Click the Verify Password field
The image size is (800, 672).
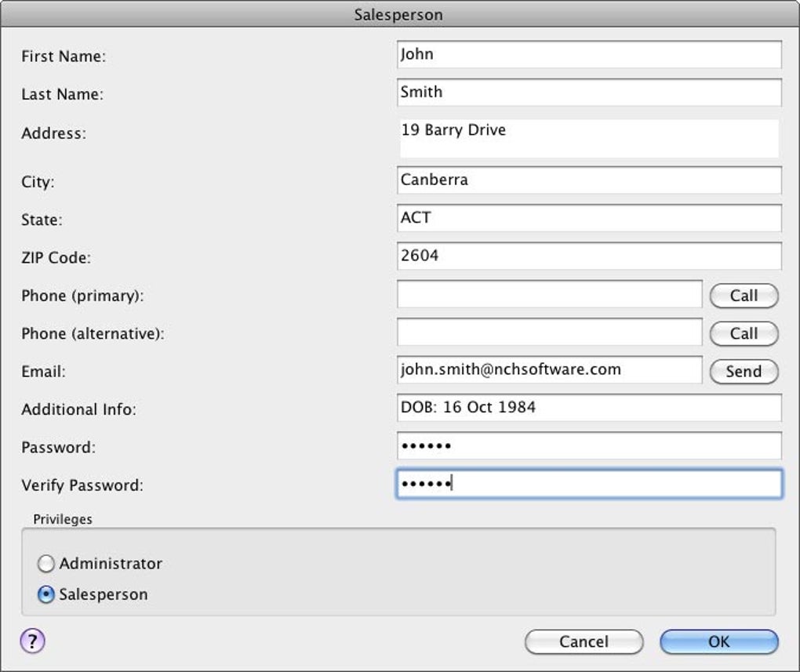[589, 484]
